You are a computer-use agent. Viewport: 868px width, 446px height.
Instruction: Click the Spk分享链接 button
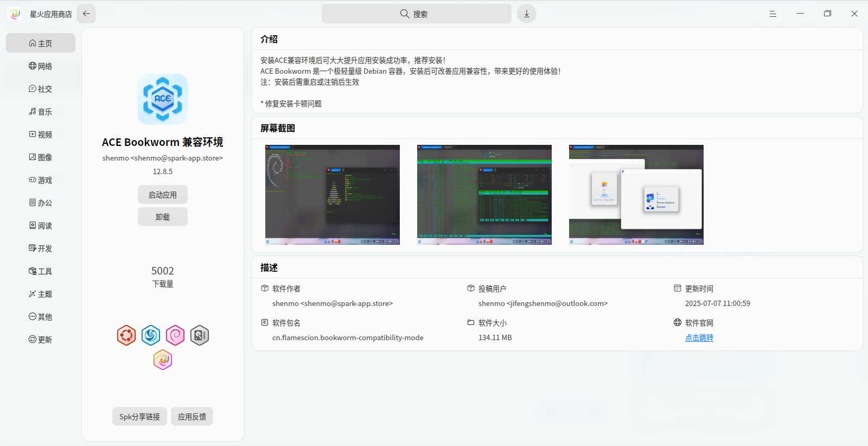(139, 416)
